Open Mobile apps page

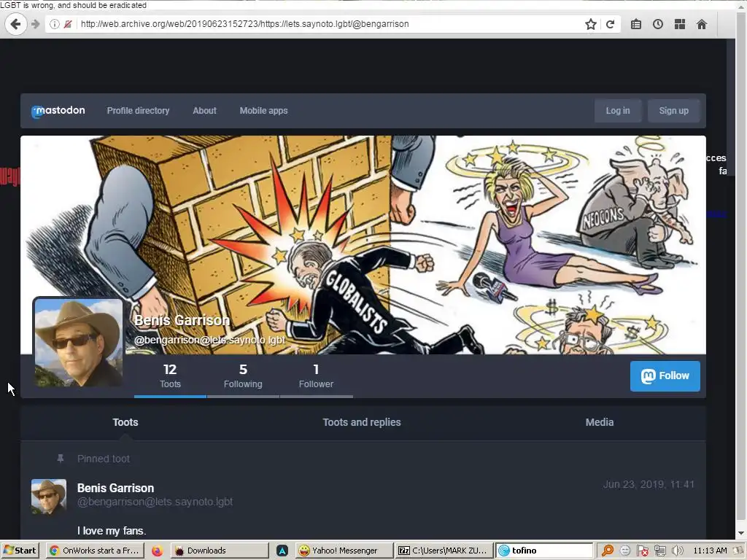[263, 111]
